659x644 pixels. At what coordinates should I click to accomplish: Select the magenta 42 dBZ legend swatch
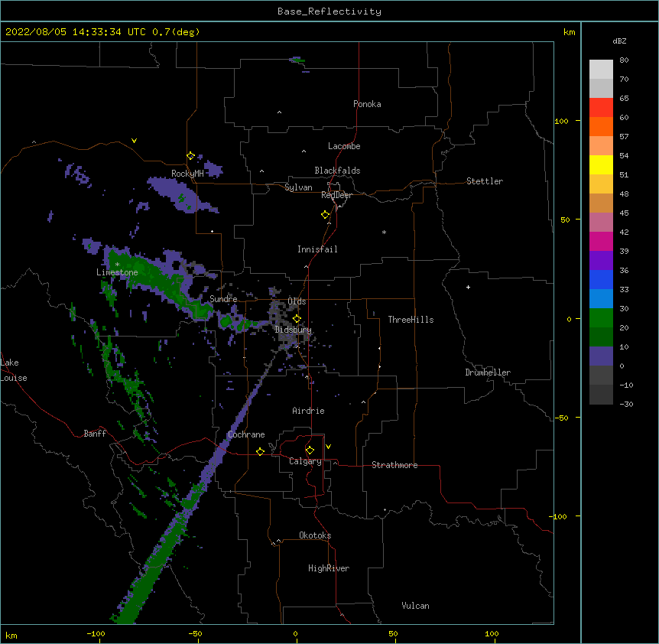click(x=601, y=241)
